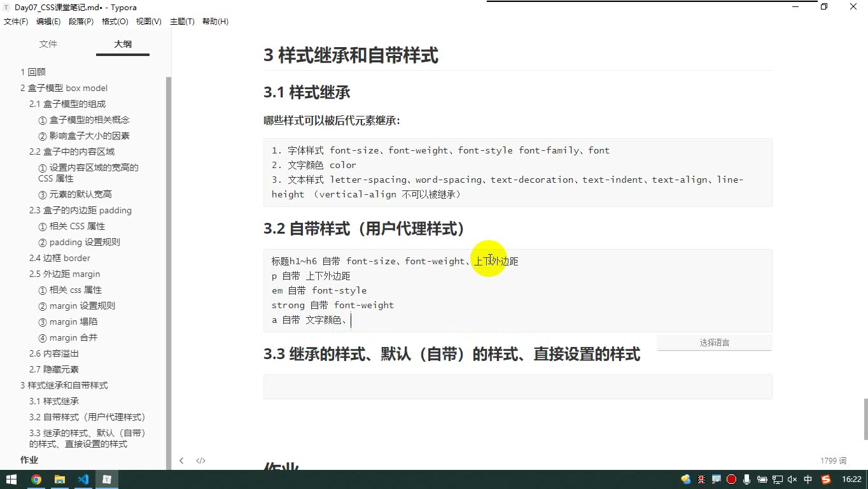Select outline item 2.4 边框 border

(60, 258)
